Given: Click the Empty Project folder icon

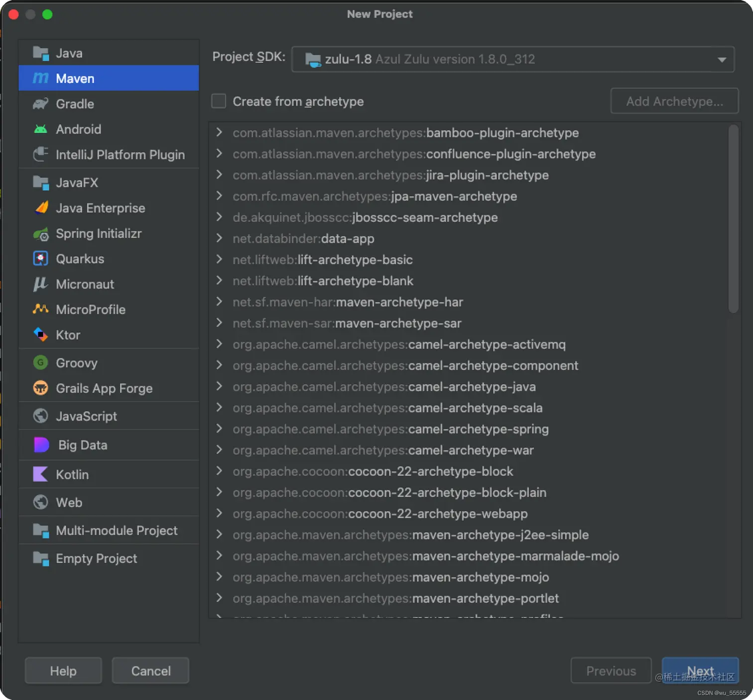Looking at the screenshot, I should coord(41,559).
